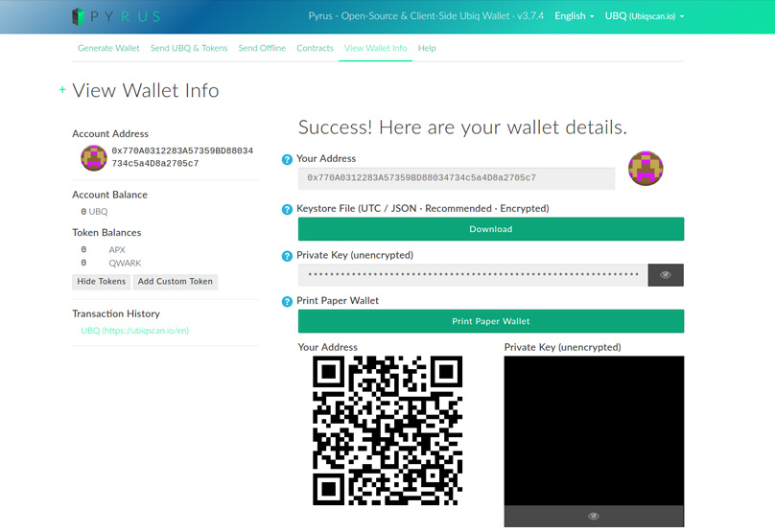
Task: Open the English language dropdown
Action: click(x=575, y=16)
